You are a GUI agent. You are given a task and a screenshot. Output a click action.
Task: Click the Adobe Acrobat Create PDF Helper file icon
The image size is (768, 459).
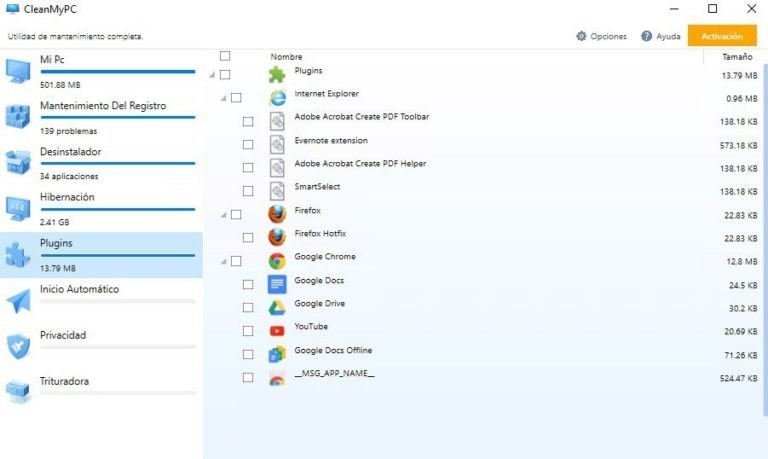point(277,168)
